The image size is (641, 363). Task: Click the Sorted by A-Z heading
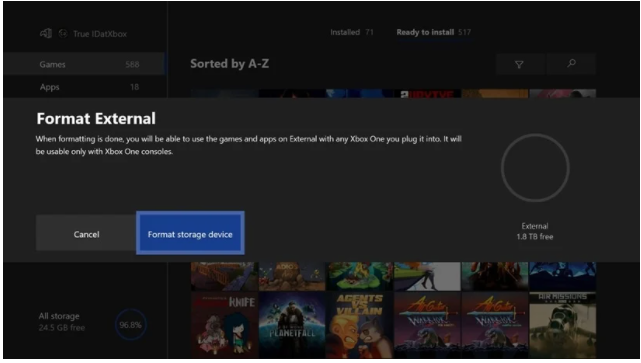(x=229, y=64)
